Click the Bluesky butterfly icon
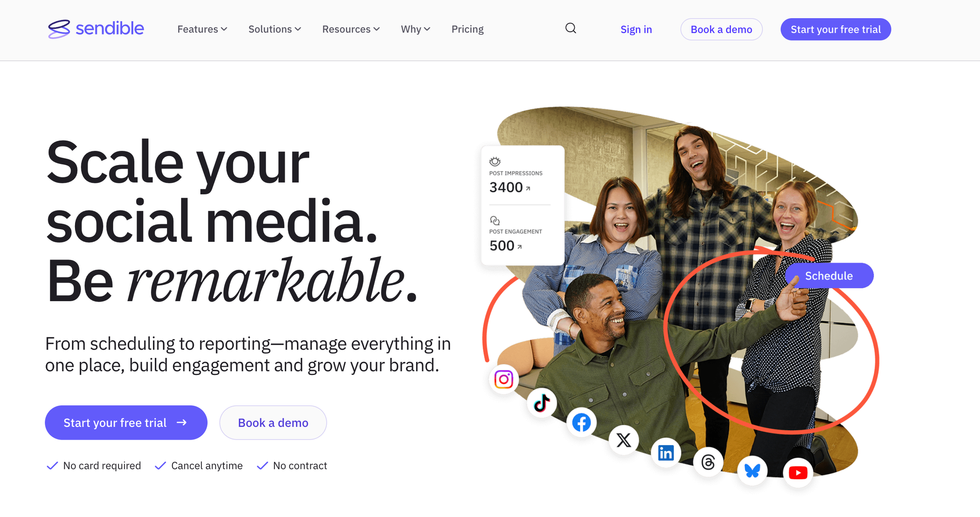 click(x=752, y=470)
